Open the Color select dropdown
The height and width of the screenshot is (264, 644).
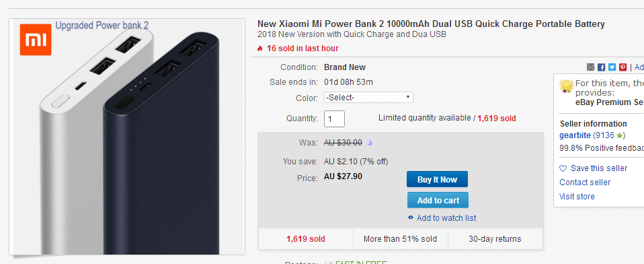(x=368, y=98)
